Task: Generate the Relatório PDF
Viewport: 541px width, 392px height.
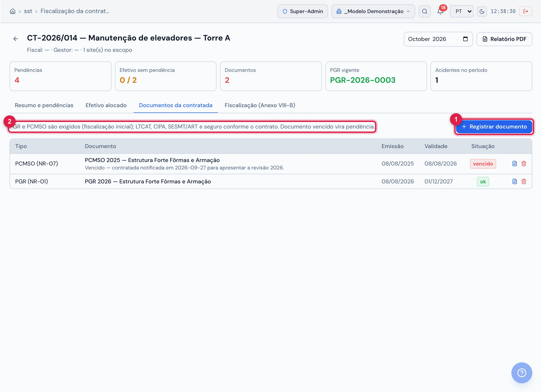Action: 504,39
